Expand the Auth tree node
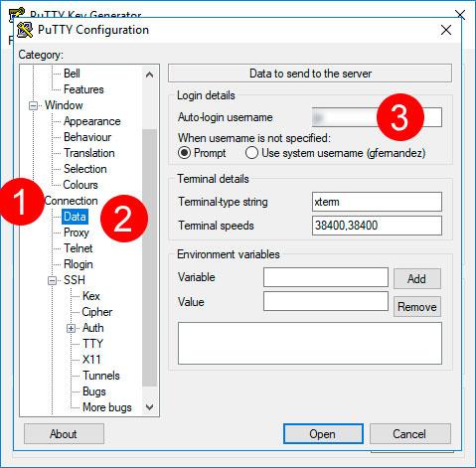The image size is (476, 468). point(71,328)
